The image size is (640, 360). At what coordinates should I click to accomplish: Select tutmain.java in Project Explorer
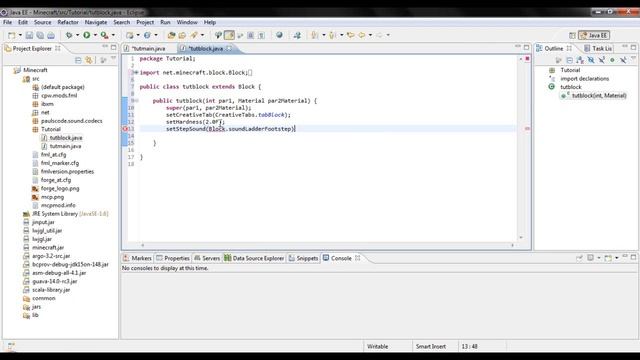[x=65, y=146]
